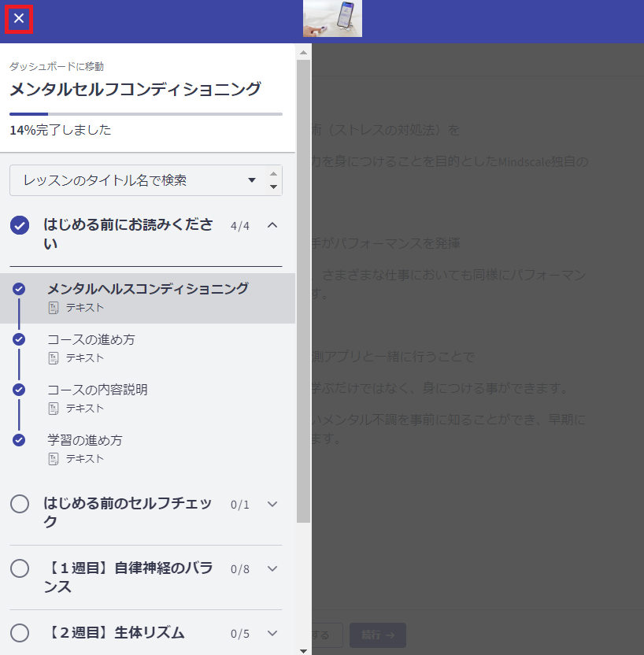Screen dimensions: 644x655
Task: Click the はじめる前のセルフチェック section heading
Action: click(128, 513)
